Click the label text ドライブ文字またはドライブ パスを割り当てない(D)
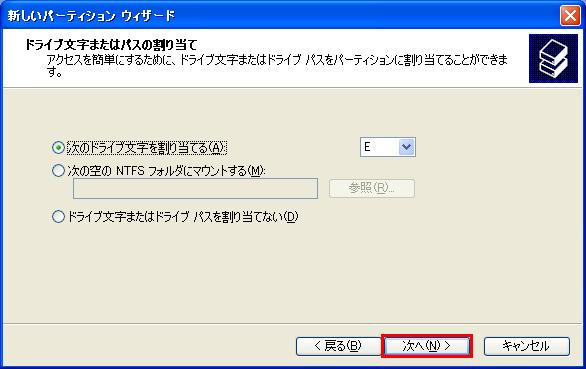Screen dimensions: 586x369 (182, 216)
